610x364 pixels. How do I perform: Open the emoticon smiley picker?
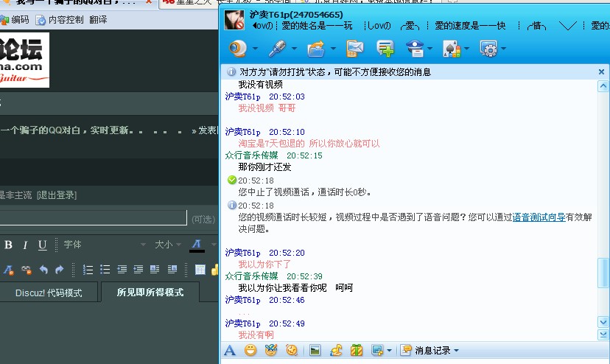click(250, 351)
